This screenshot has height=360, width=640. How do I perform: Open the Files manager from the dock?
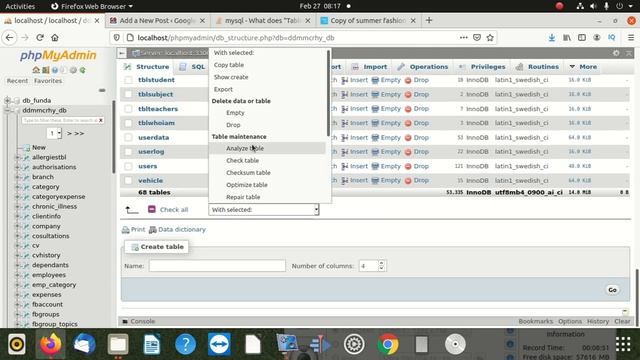tap(118, 344)
